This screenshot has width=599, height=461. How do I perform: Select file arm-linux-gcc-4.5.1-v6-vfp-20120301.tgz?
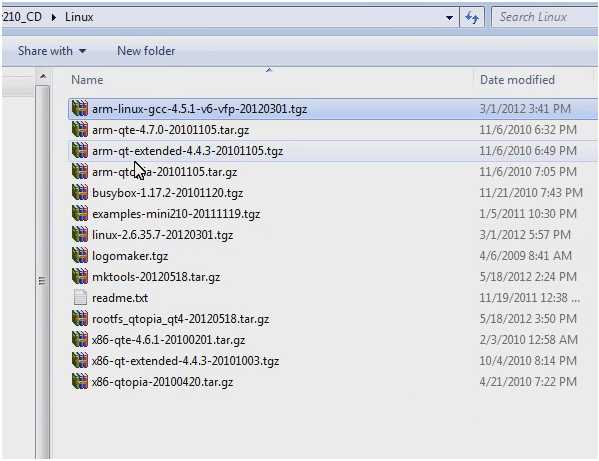pos(199,109)
